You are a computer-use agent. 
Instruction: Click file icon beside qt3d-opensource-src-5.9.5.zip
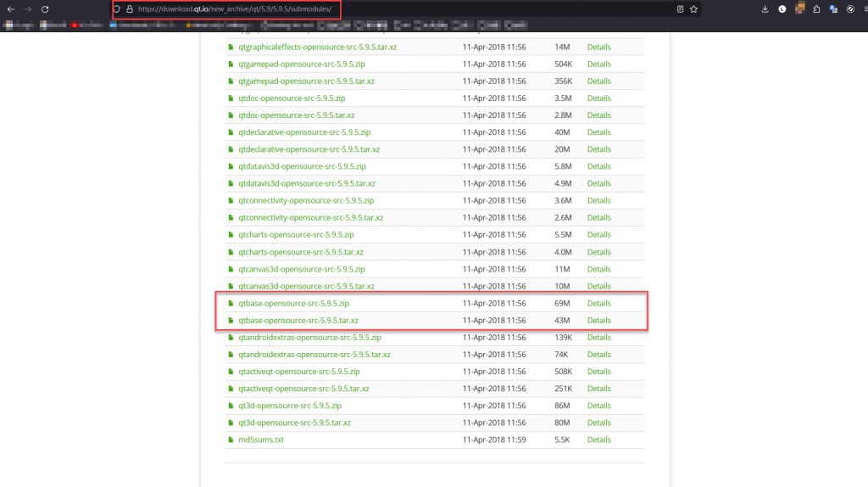(231, 406)
